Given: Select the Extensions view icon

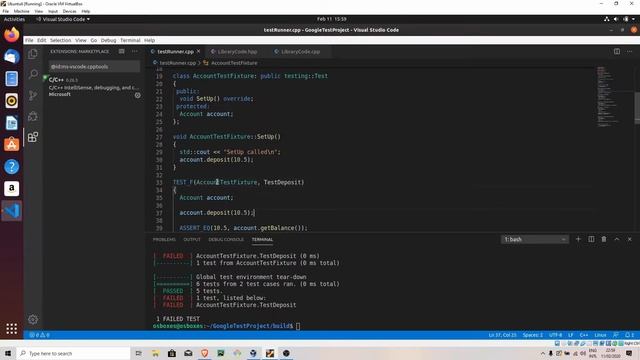Looking at the screenshot, I should (x=33, y=137).
